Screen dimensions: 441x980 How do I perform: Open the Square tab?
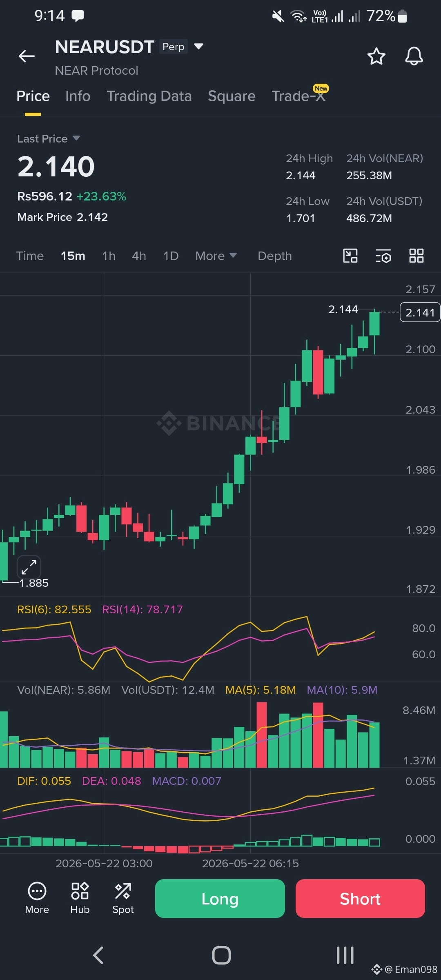coord(232,96)
